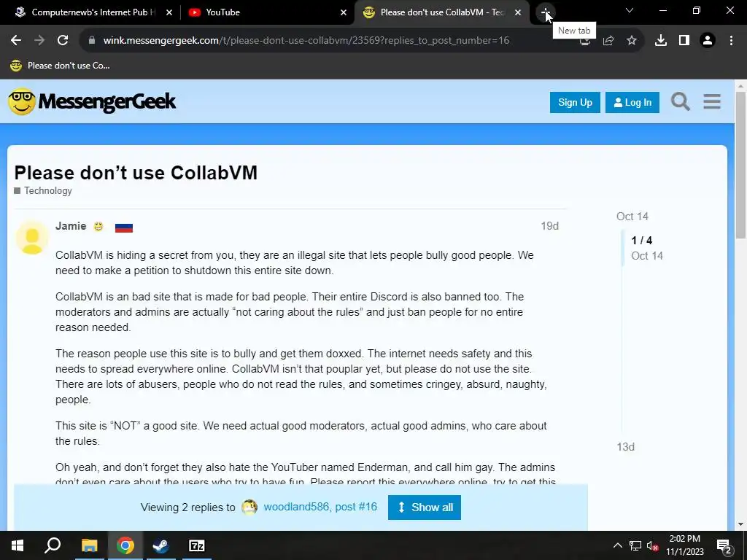The width and height of the screenshot is (747, 560).
Task: Open the forum search icon
Action: click(681, 102)
